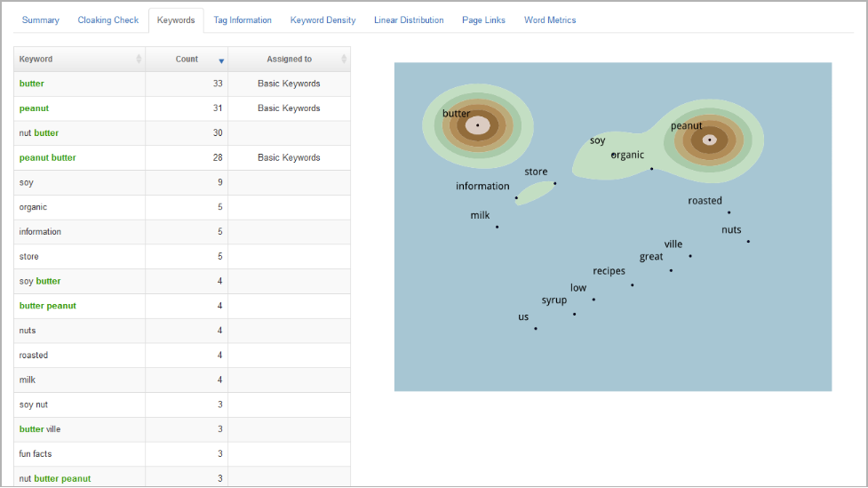Switch to the Cloaking Check tab
Screen dimensions: 868x488
[108, 20]
